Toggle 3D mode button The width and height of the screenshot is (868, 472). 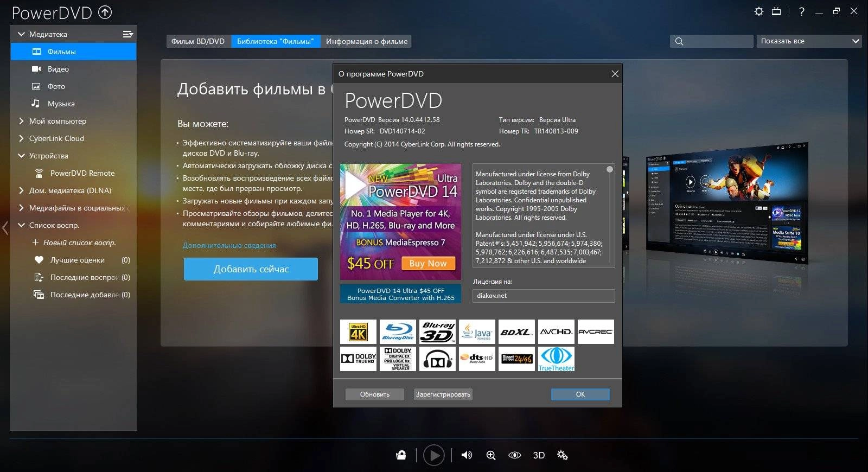(x=539, y=455)
